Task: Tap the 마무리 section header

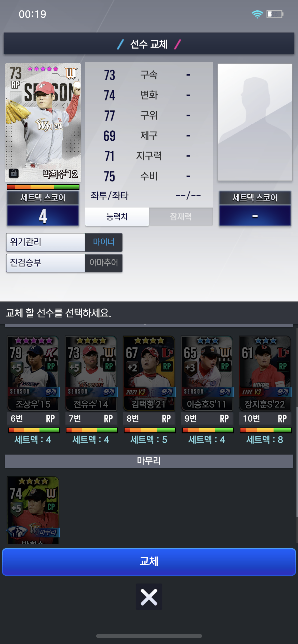Action: click(x=149, y=461)
